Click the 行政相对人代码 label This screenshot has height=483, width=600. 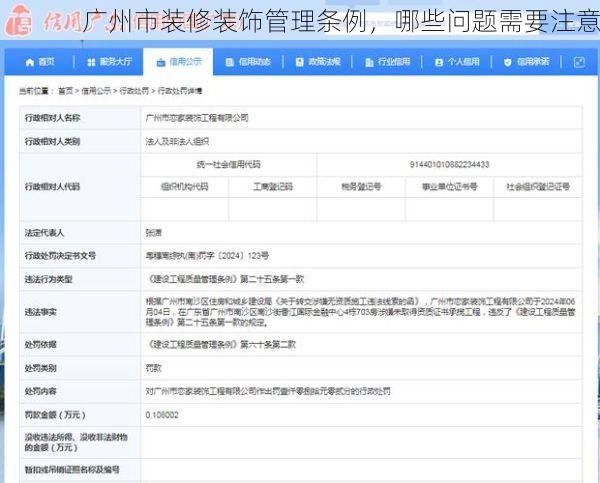(52, 187)
